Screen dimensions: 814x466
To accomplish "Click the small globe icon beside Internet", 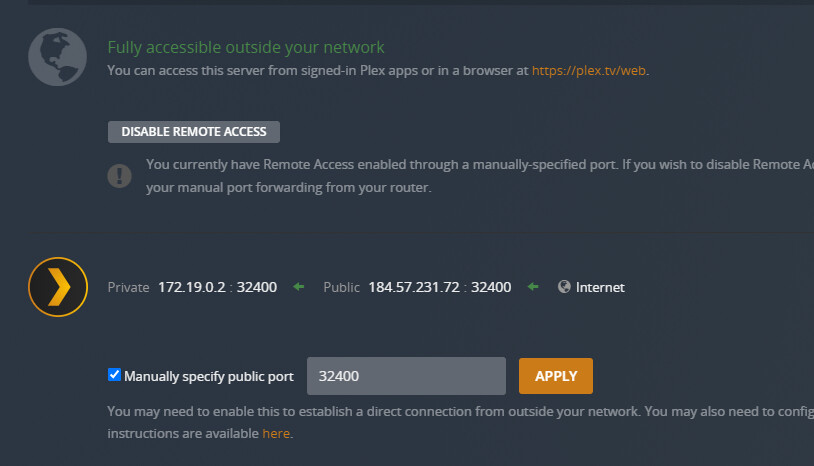I will [x=564, y=287].
